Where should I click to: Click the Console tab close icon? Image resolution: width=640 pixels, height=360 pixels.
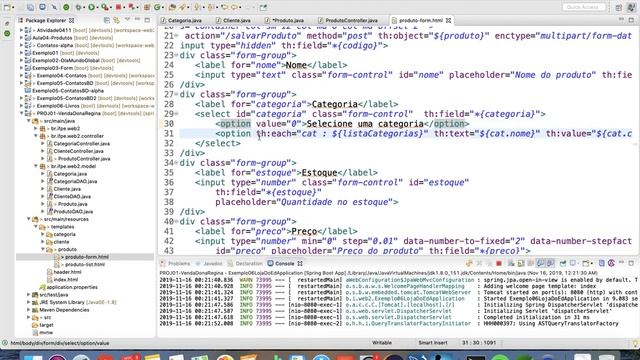click(300, 264)
